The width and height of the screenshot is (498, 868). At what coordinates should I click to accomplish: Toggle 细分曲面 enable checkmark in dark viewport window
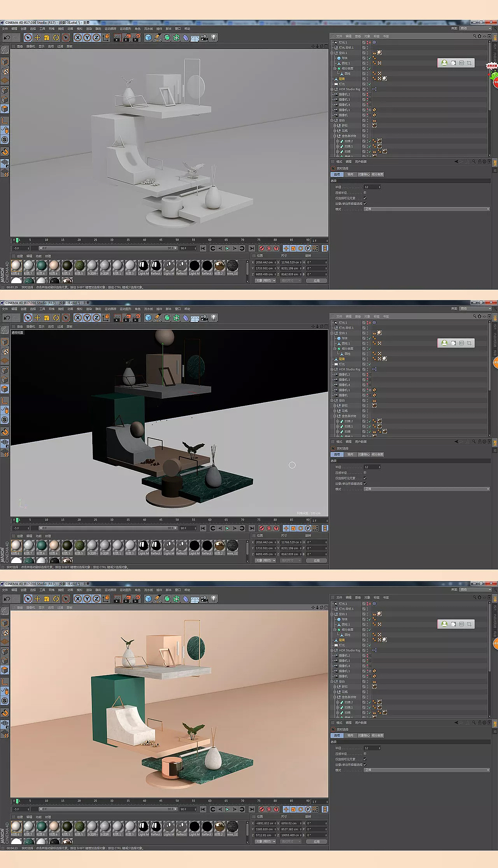click(369, 348)
